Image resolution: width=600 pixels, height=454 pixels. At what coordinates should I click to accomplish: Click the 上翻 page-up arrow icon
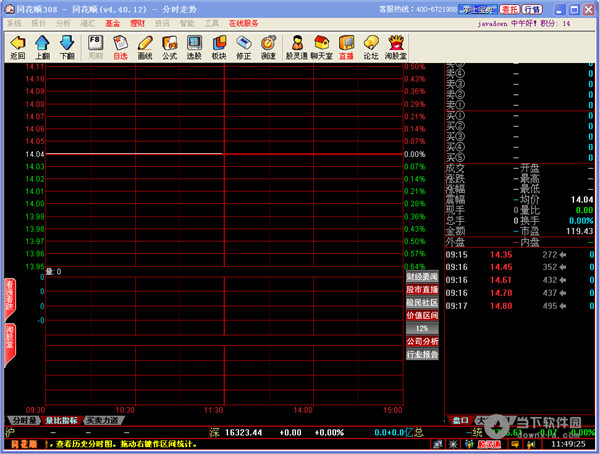pos(42,47)
